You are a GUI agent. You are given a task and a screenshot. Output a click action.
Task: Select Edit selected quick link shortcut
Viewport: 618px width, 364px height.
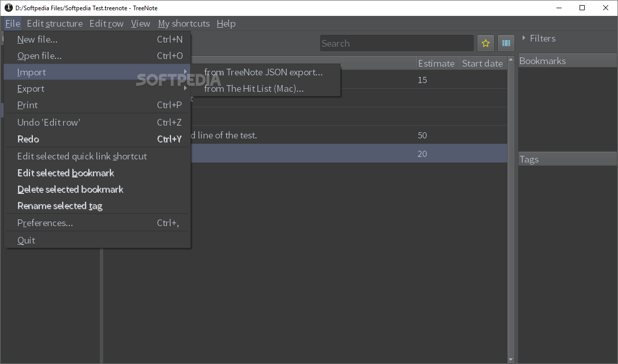[x=97, y=156]
